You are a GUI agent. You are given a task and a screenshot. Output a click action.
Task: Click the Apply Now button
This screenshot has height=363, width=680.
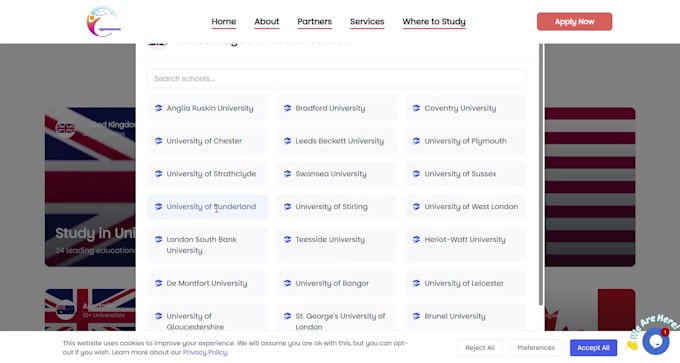[574, 22]
